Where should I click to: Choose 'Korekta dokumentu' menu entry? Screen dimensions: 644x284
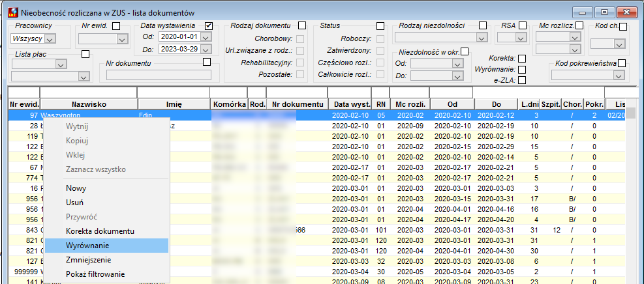[x=106, y=231]
